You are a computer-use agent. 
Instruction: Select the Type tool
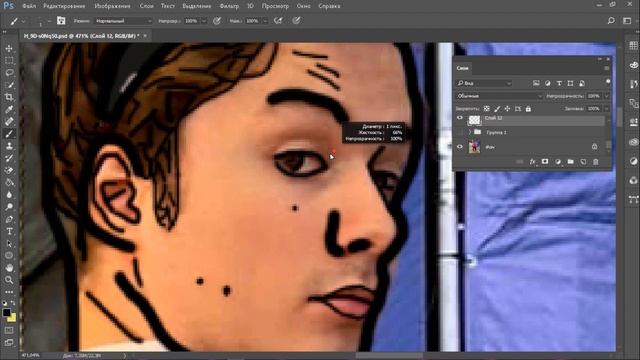(x=9, y=231)
